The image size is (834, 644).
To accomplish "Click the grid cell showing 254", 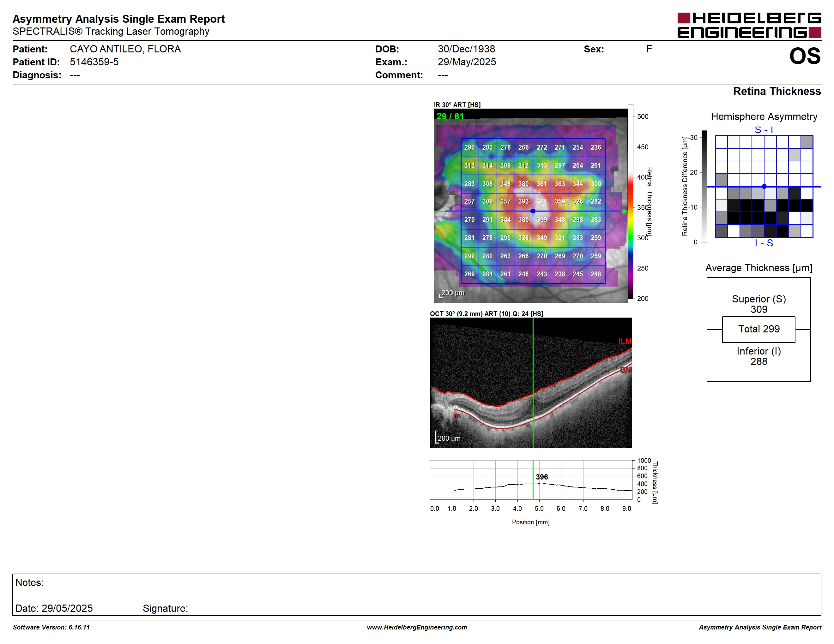I will pos(578,147).
